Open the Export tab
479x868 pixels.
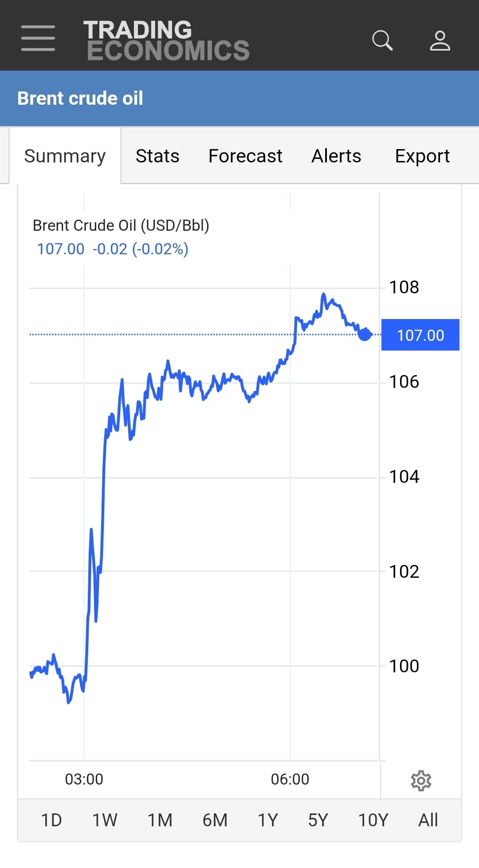pyautogui.click(x=422, y=156)
